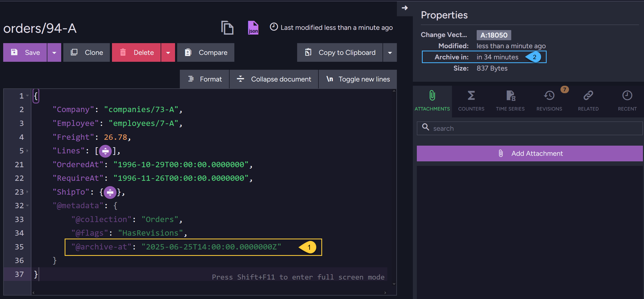Click the attachments search field
Viewport: 644px width, 299px height.
click(x=530, y=128)
